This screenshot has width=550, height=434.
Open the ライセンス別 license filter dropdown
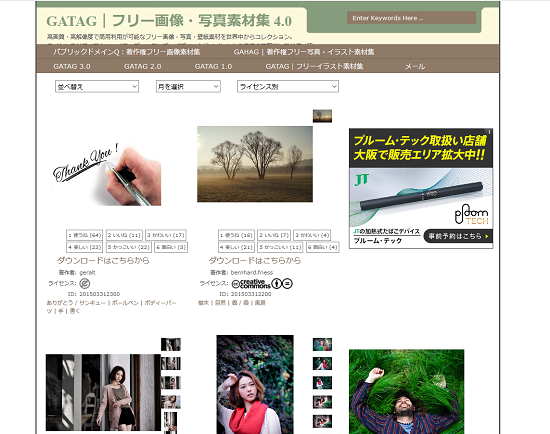[x=288, y=87]
